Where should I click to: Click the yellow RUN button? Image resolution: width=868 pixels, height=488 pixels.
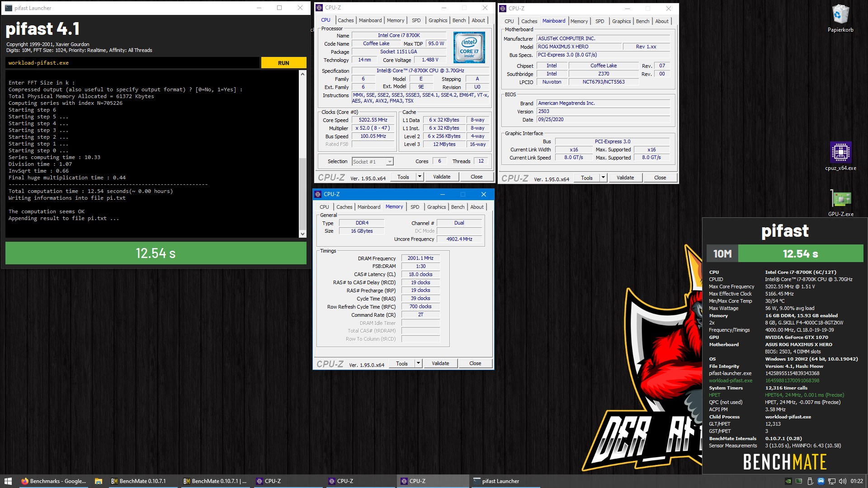click(283, 63)
